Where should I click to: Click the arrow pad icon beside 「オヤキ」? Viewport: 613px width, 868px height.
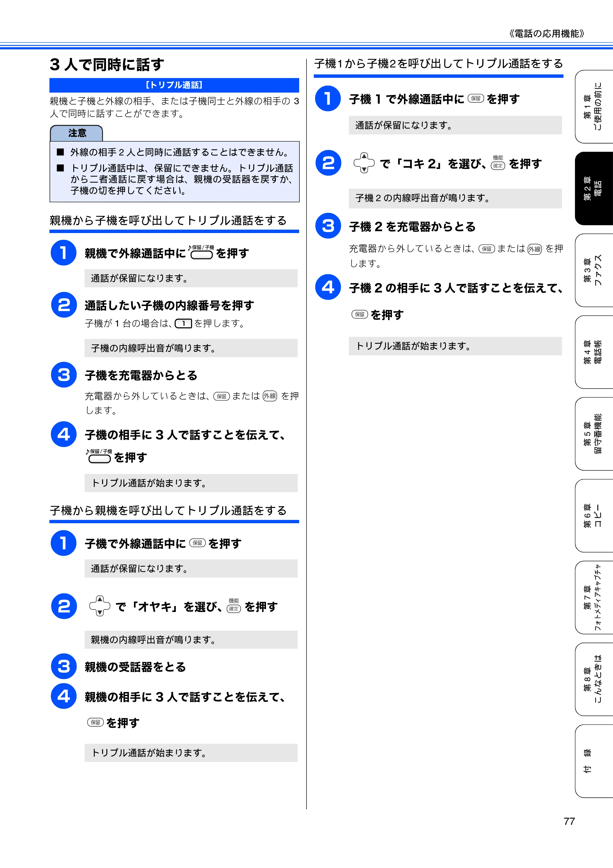[100, 606]
